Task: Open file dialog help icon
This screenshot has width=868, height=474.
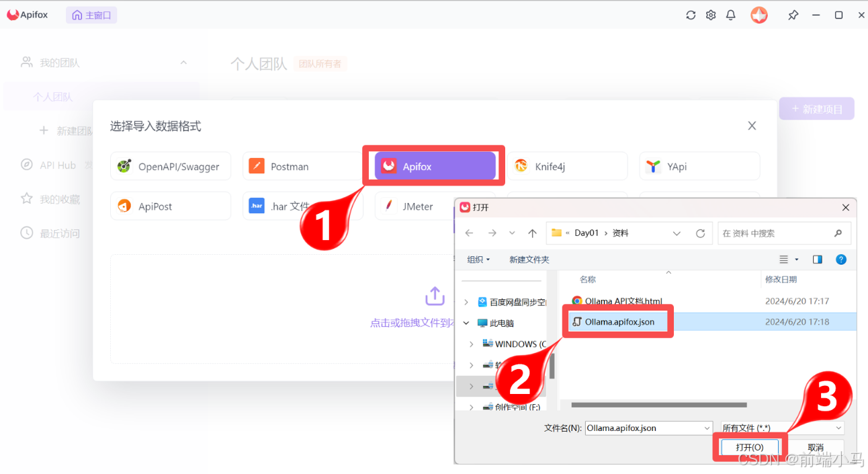Action: (840, 260)
